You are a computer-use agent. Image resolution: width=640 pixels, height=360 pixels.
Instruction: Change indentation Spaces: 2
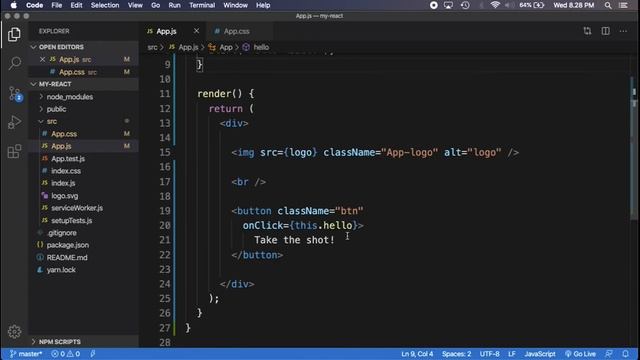(456, 354)
